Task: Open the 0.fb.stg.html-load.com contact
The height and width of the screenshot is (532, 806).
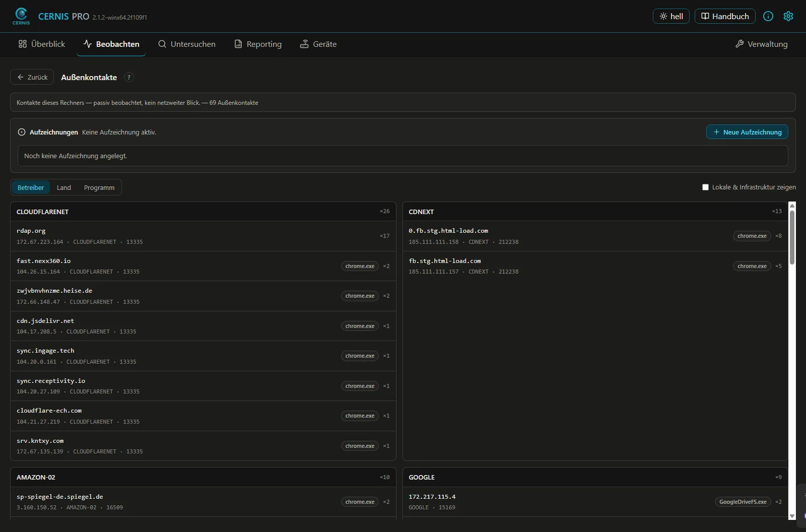Action: (595, 236)
